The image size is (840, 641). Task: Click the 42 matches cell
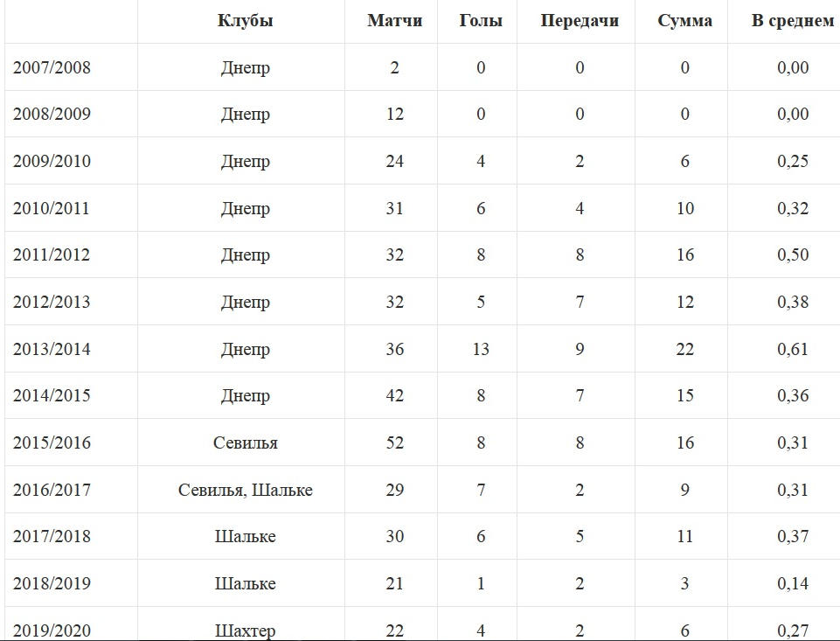(395, 396)
